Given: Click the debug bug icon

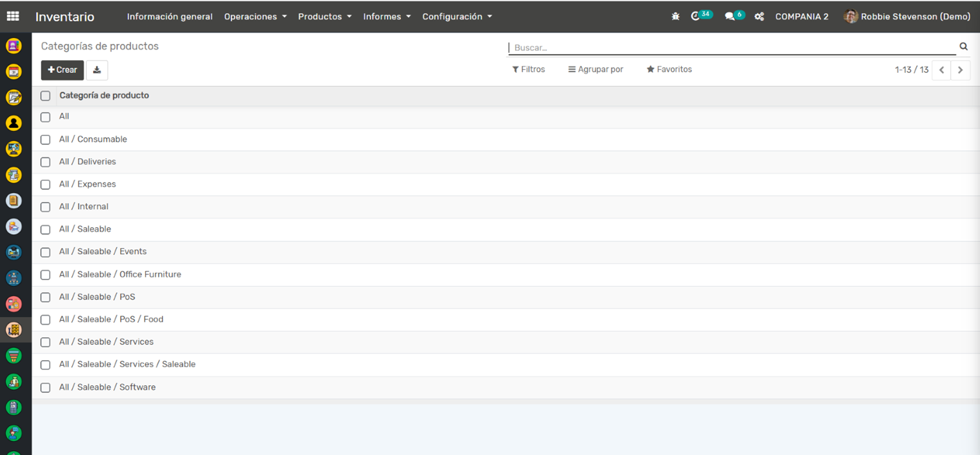Looking at the screenshot, I should (675, 17).
